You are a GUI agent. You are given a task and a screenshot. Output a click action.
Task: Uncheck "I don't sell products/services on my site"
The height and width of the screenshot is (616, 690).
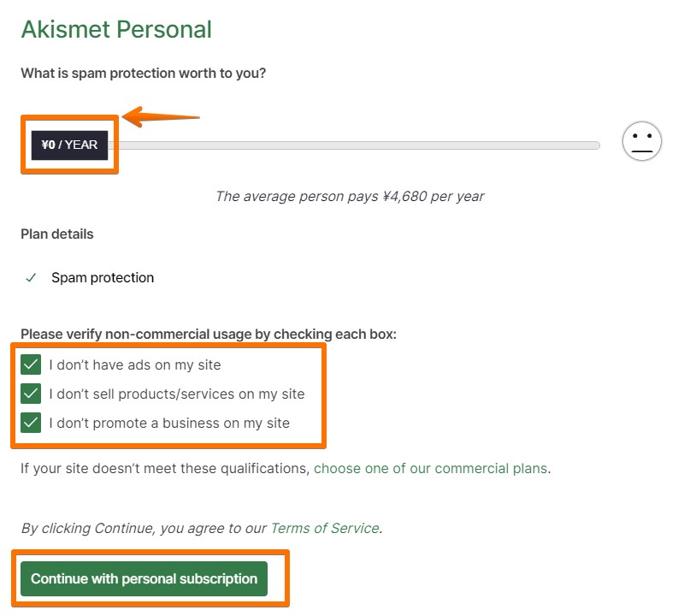[x=31, y=394]
